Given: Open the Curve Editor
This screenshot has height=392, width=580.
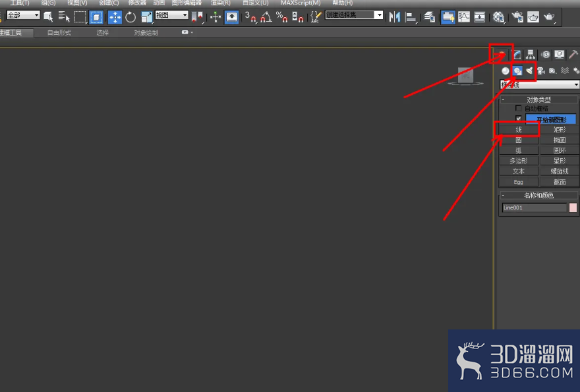Looking at the screenshot, I should coord(464,17).
